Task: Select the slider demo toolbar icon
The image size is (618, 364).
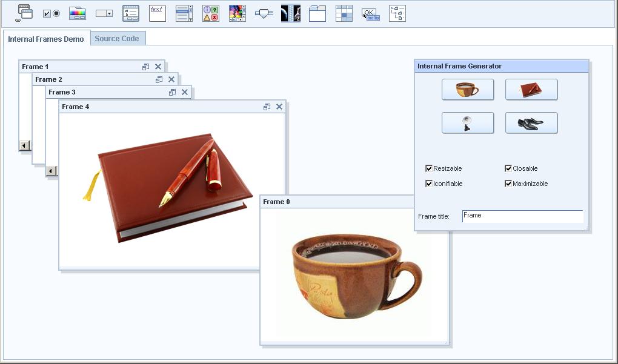Action: (264, 13)
